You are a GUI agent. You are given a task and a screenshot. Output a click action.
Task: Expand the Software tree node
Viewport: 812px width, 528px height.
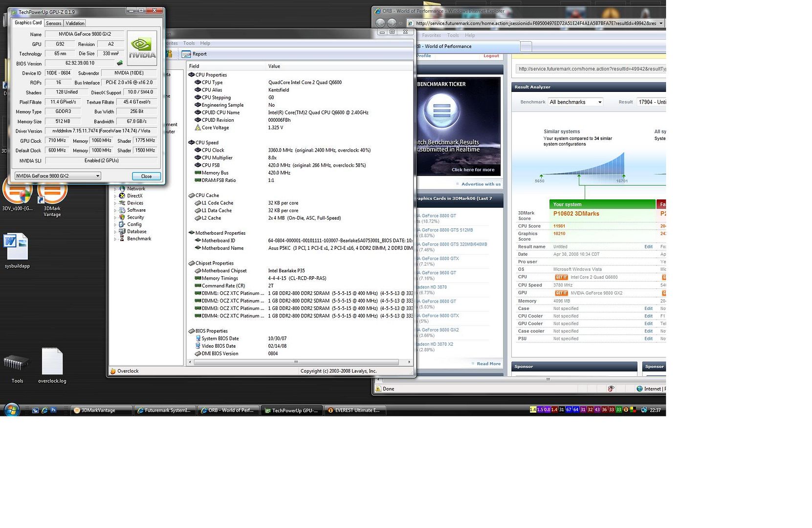[x=115, y=210]
